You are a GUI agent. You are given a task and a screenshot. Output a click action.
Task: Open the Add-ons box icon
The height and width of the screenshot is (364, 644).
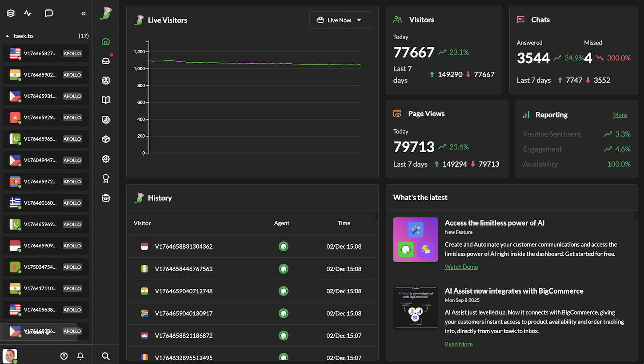[105, 139]
